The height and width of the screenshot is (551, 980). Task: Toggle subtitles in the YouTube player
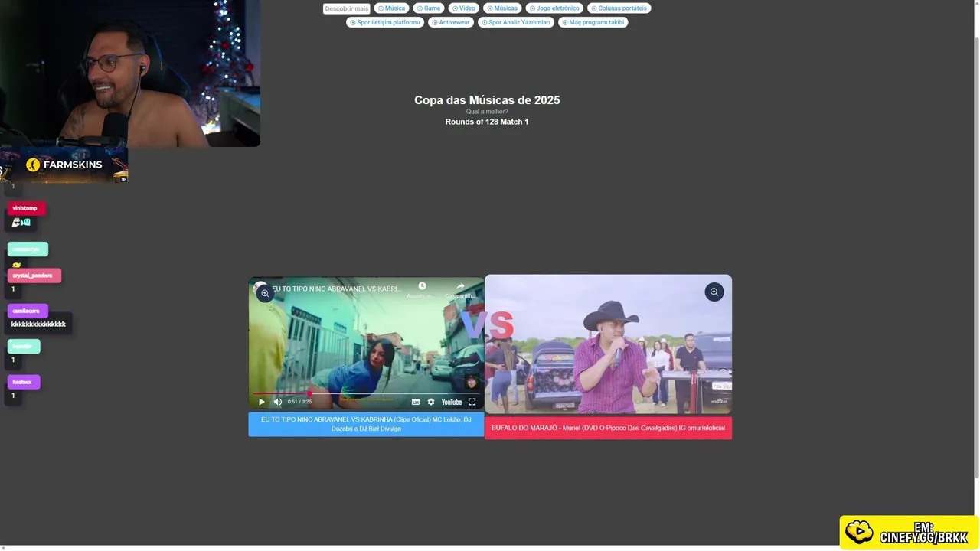click(x=416, y=402)
